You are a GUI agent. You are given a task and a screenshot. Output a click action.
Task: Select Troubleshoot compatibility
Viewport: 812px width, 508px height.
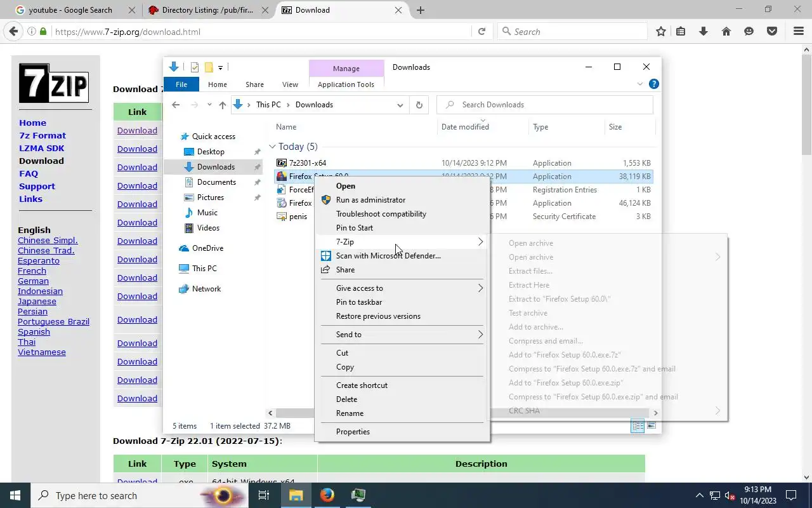402,214
